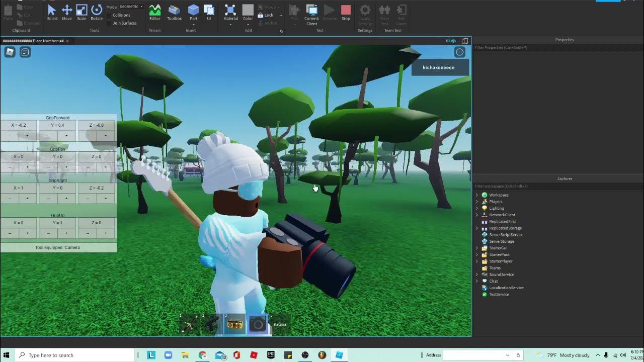
Task: Open the UI insert tool
Action: 209,13
